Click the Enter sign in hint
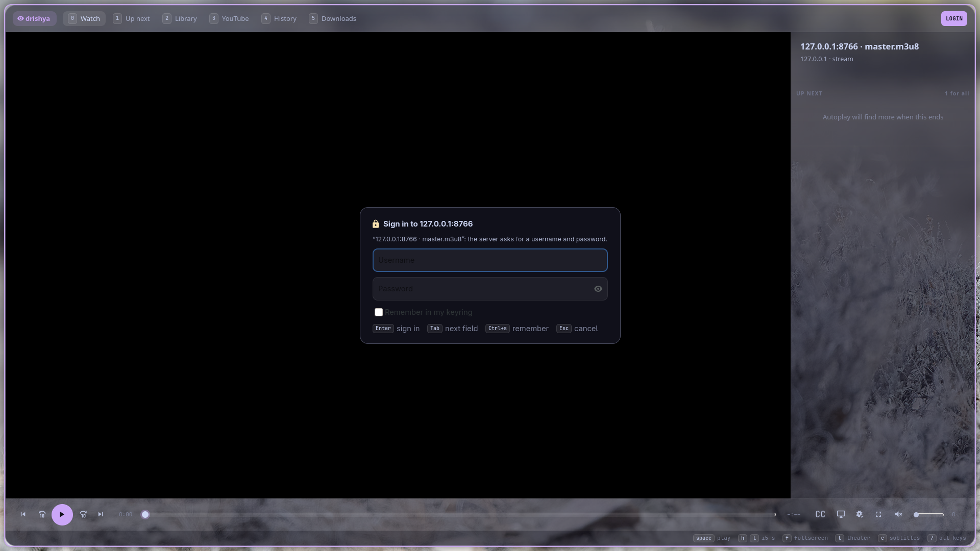The width and height of the screenshot is (980, 551). (396, 329)
